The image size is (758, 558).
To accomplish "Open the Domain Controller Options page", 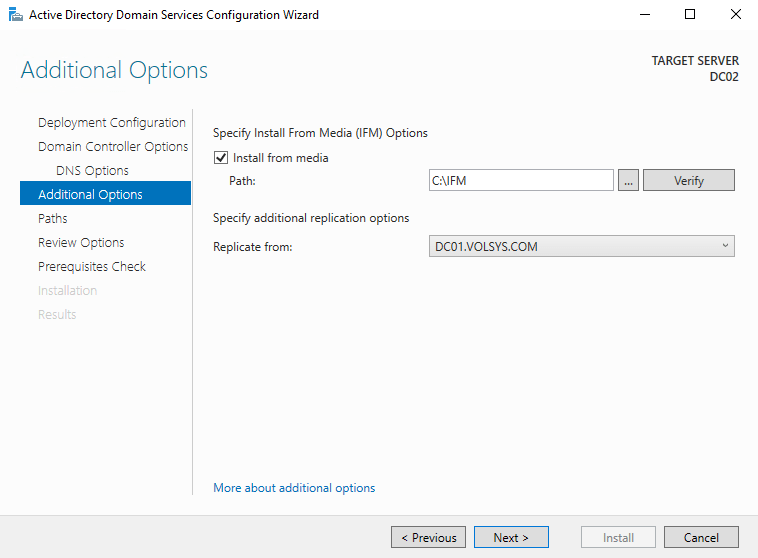I will pos(112,147).
